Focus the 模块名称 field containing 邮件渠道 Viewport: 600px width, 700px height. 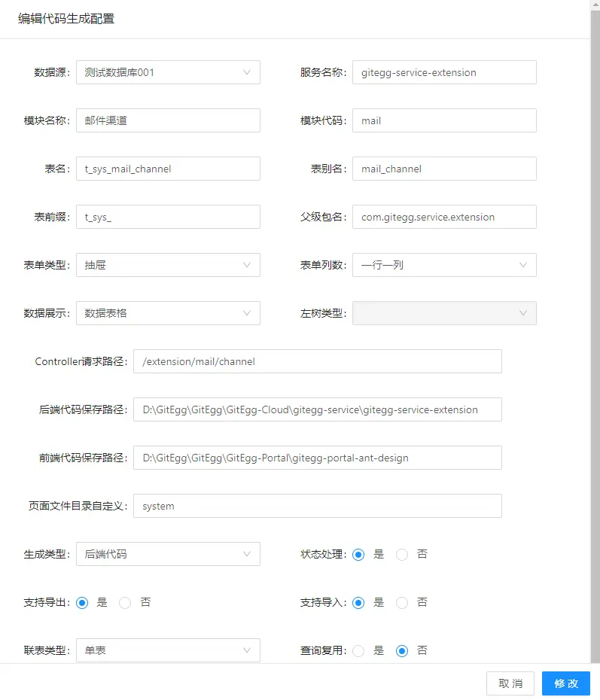168,120
